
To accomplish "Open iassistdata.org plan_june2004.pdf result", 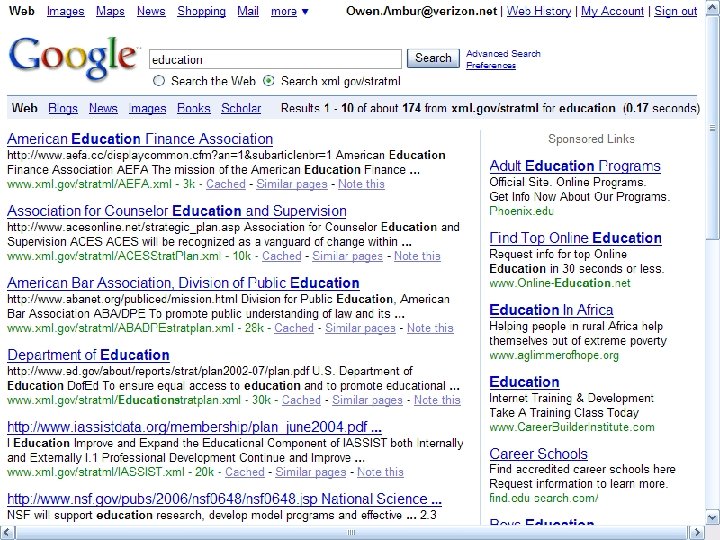I will (x=194, y=427).
